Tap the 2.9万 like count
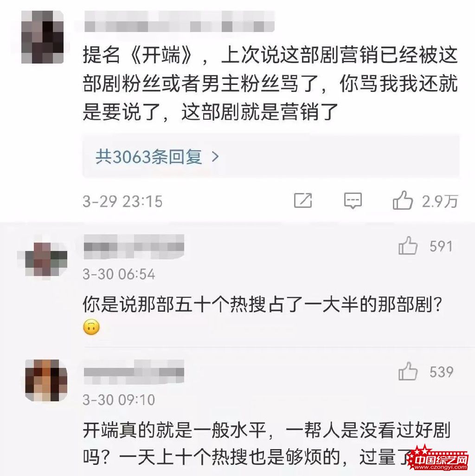Viewport: 475px width, 476px height. coord(439,201)
